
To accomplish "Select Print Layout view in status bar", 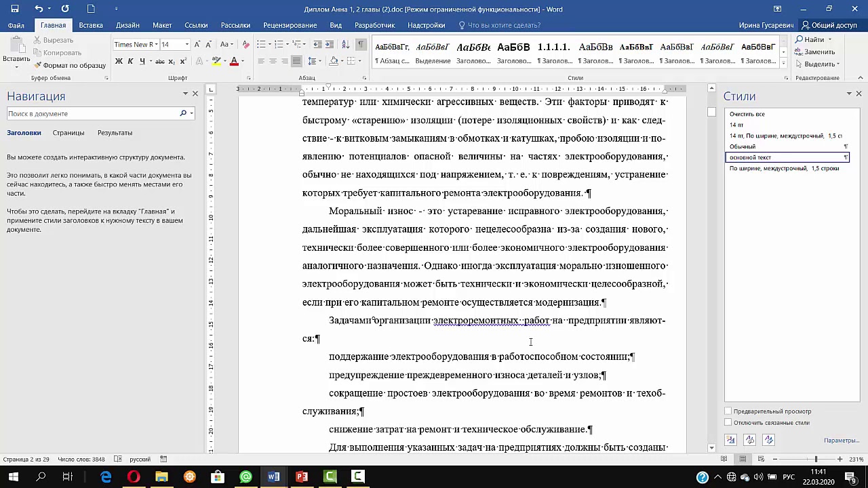I will [x=743, y=460].
